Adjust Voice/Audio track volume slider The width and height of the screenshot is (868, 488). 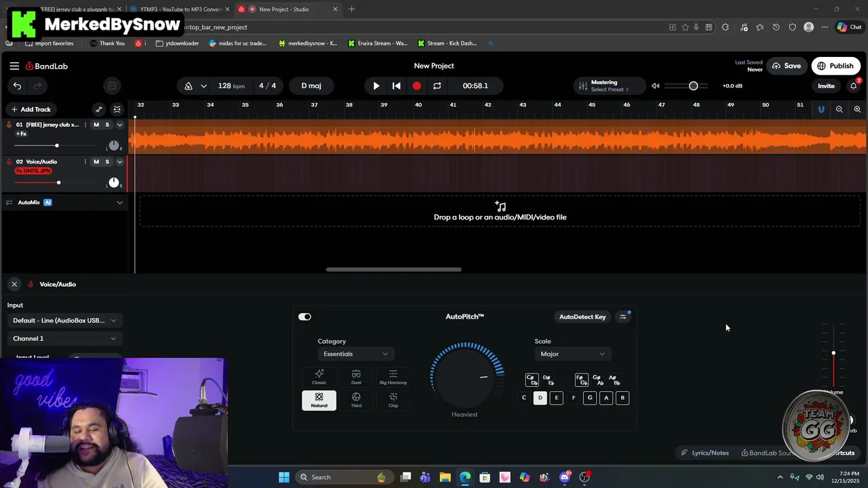(58, 182)
